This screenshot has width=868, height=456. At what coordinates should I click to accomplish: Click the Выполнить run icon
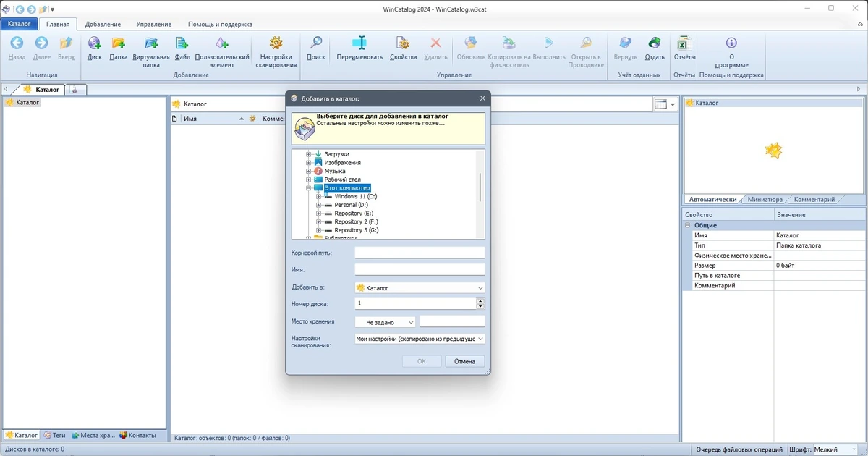[548, 48]
